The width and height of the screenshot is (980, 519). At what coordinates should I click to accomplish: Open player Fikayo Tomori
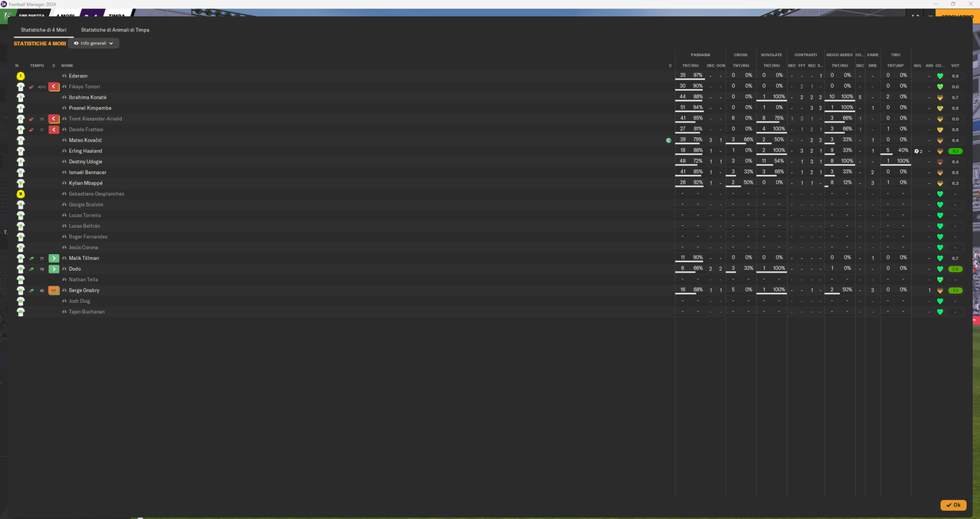pos(84,86)
